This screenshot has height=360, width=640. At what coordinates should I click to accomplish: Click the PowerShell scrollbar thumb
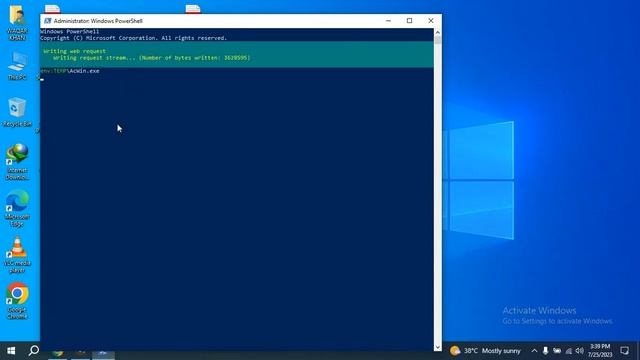(x=438, y=40)
